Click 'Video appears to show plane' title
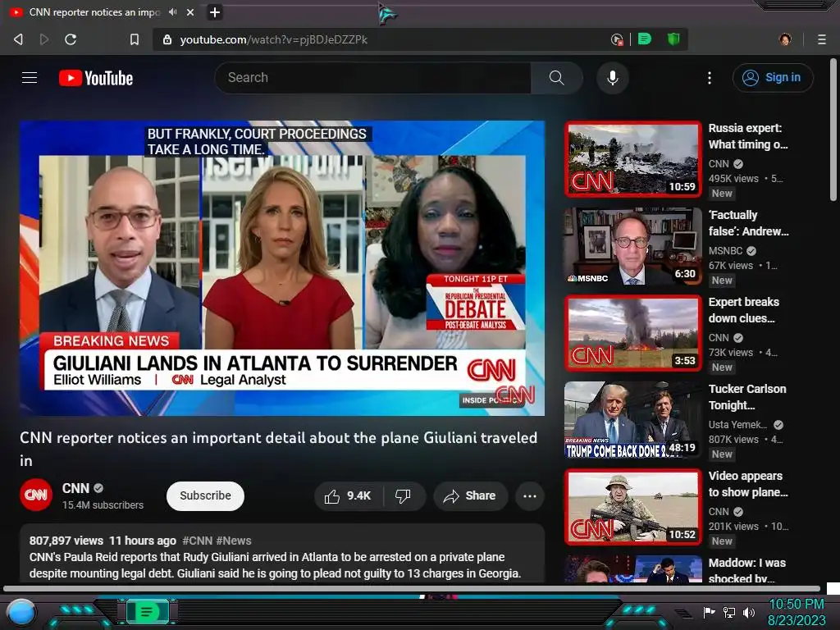The image size is (840, 630). pos(748,484)
